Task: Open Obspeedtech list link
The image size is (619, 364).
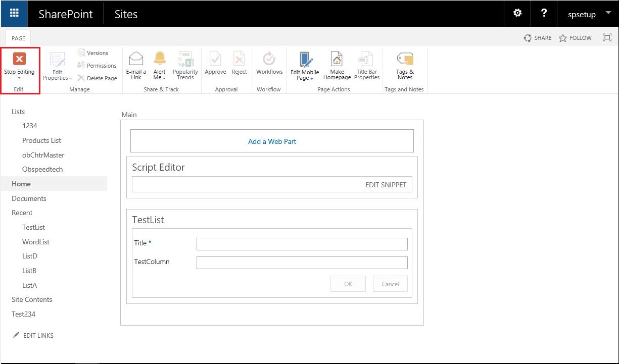Action: point(42,169)
